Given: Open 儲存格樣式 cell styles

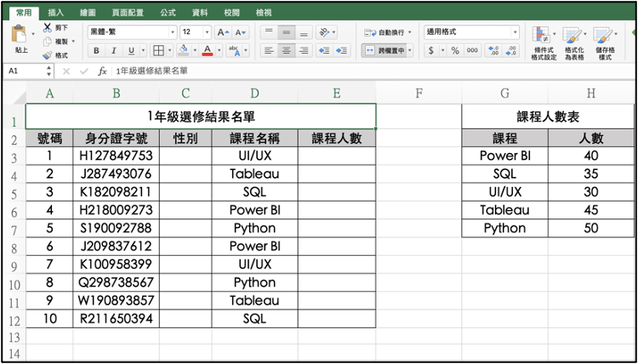Looking at the screenshot, I should pos(605,43).
